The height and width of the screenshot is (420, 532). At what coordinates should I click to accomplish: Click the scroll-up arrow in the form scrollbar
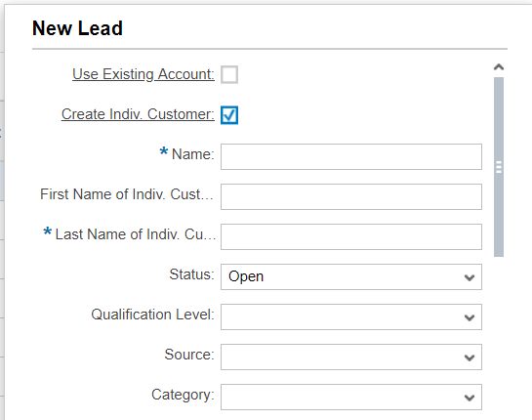click(x=499, y=66)
